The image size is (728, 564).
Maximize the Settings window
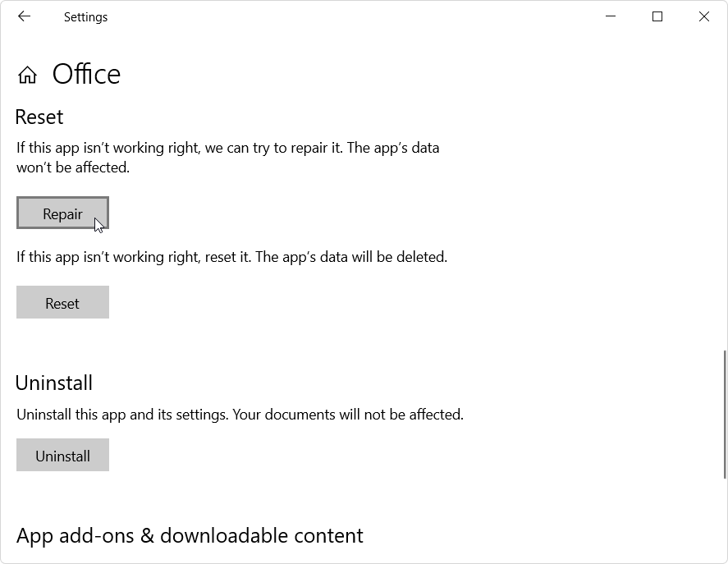pyautogui.click(x=657, y=16)
